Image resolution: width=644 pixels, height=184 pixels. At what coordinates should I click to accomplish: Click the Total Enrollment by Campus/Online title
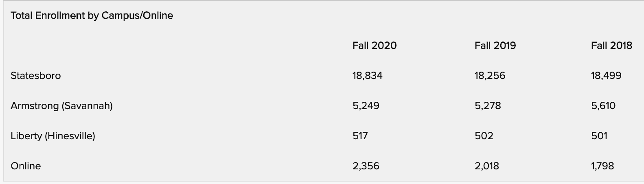click(x=92, y=15)
